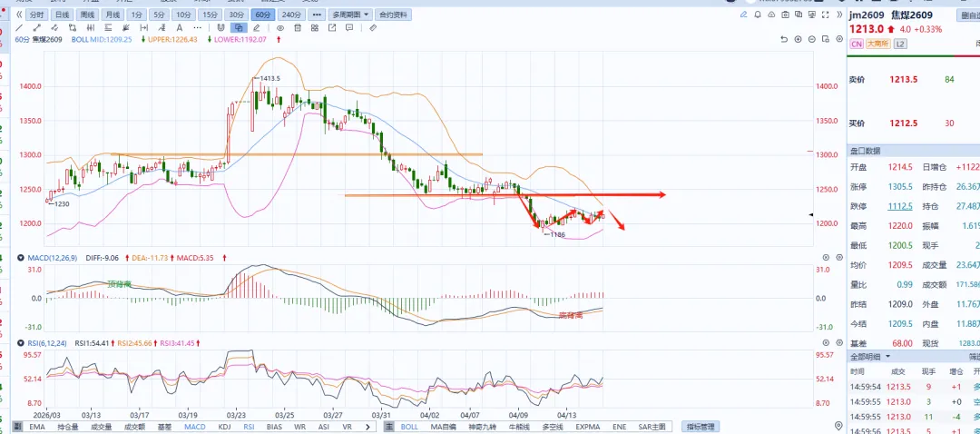Show more drawing tools ellipsis
980x434 pixels.
pos(198,27)
